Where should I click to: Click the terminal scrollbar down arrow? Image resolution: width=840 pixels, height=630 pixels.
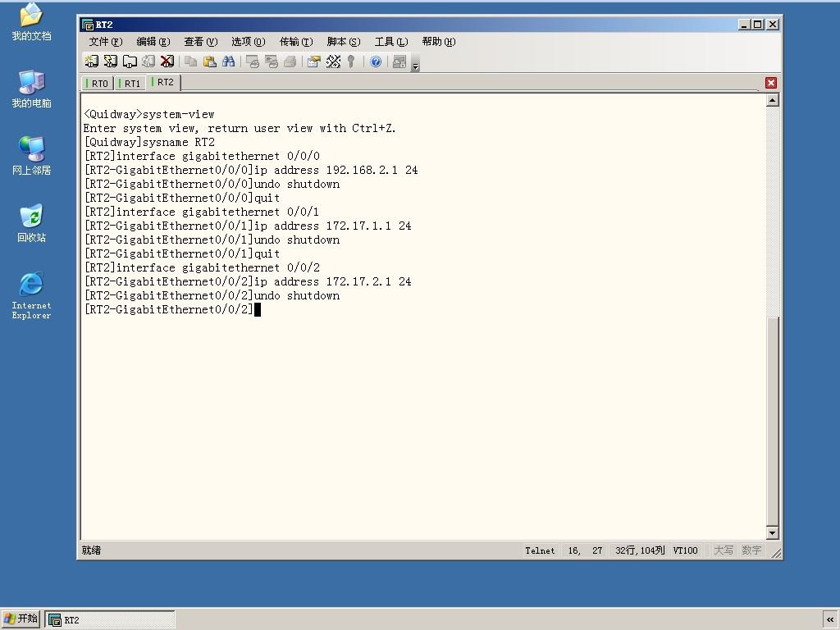pos(772,532)
